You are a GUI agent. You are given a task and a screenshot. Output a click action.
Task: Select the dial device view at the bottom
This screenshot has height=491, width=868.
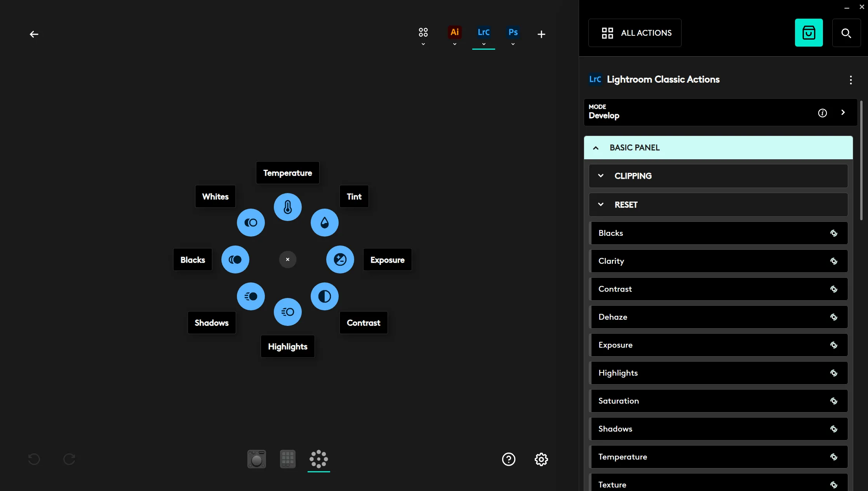[256, 459]
